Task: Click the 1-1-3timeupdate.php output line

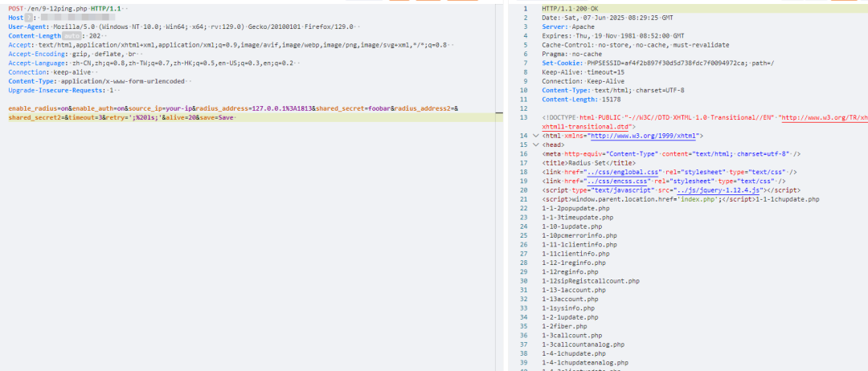Action: [578, 218]
